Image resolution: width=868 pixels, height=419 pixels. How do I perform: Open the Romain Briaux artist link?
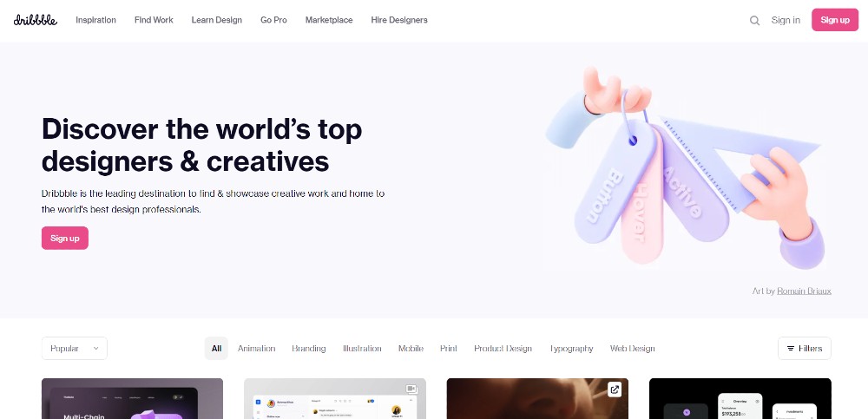pyautogui.click(x=804, y=291)
